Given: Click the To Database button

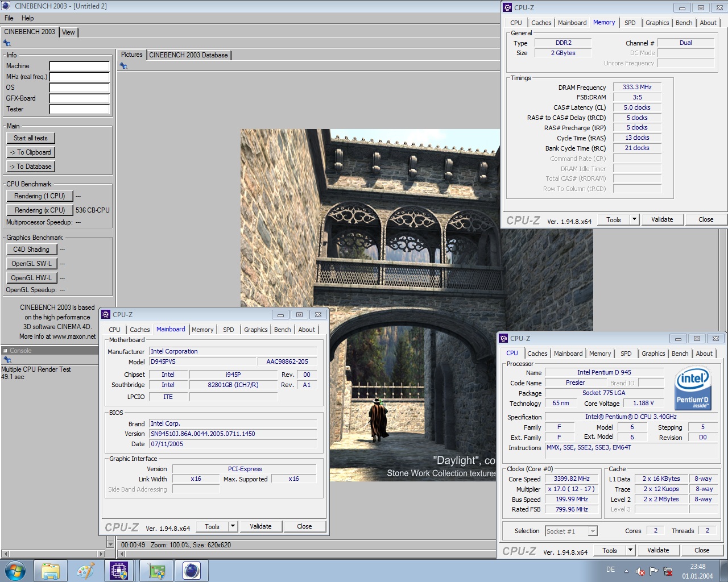Looking at the screenshot, I should pos(31,167).
